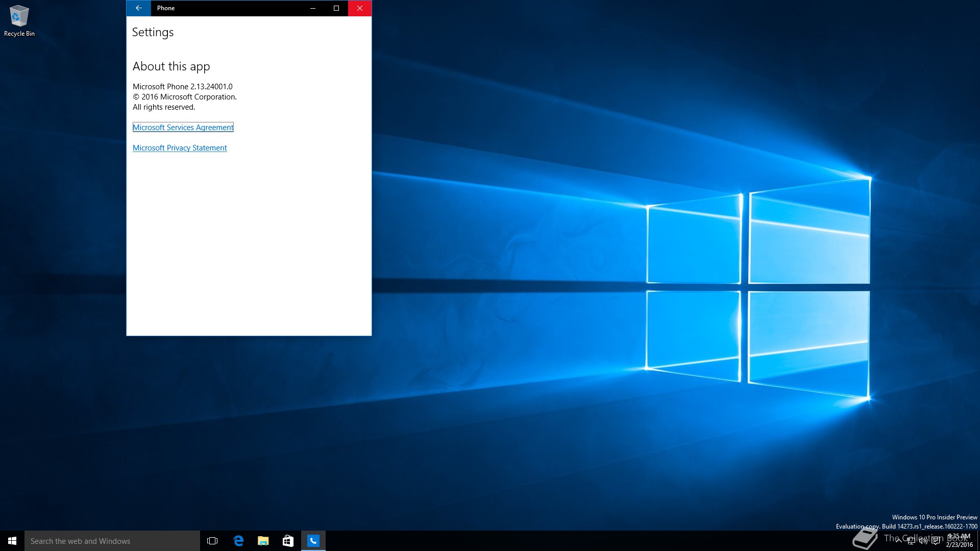The image size is (980, 551).
Task: Launch Microsoft Edge from the taskbar
Action: pos(238,541)
